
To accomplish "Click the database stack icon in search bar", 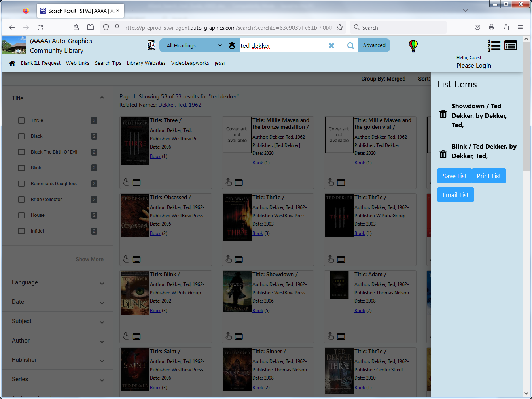I will click(x=232, y=45).
